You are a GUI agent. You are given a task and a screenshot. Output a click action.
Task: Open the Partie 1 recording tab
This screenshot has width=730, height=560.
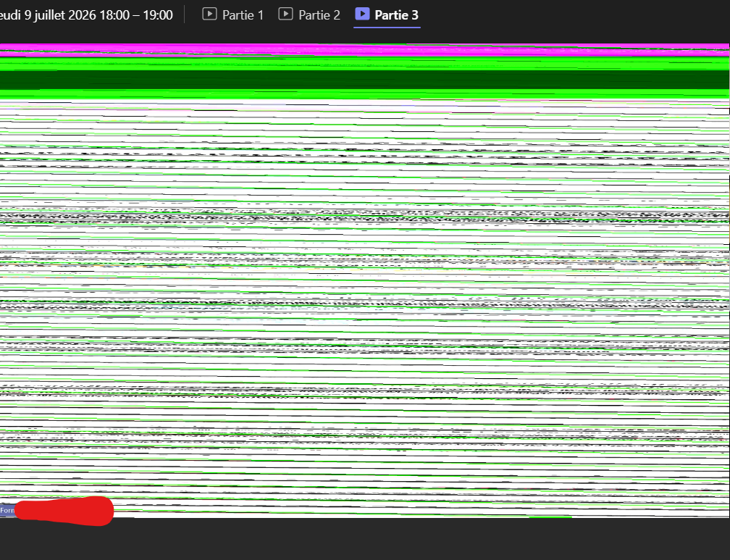tap(233, 15)
